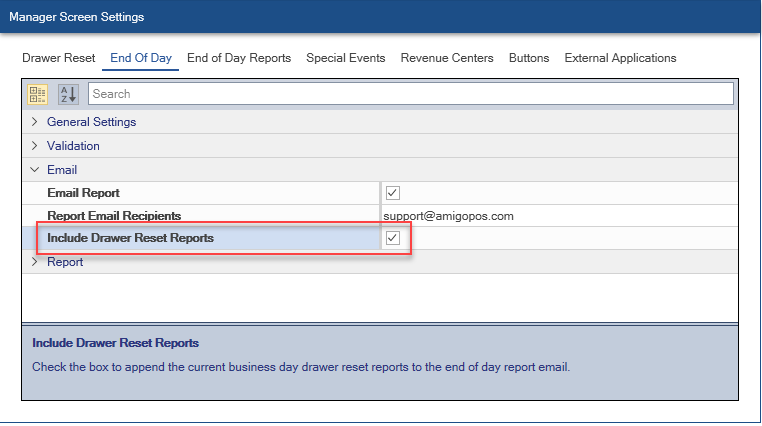Open the Buttons tab

(x=529, y=58)
